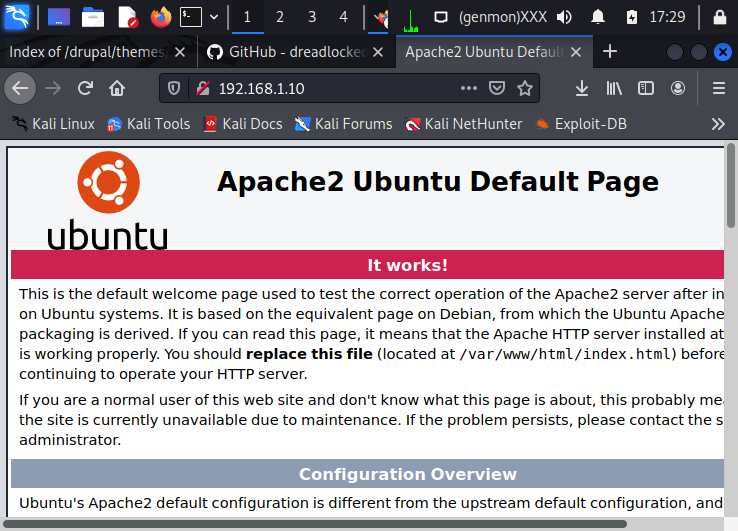
Task: Save page to Pocket
Action: [497, 88]
